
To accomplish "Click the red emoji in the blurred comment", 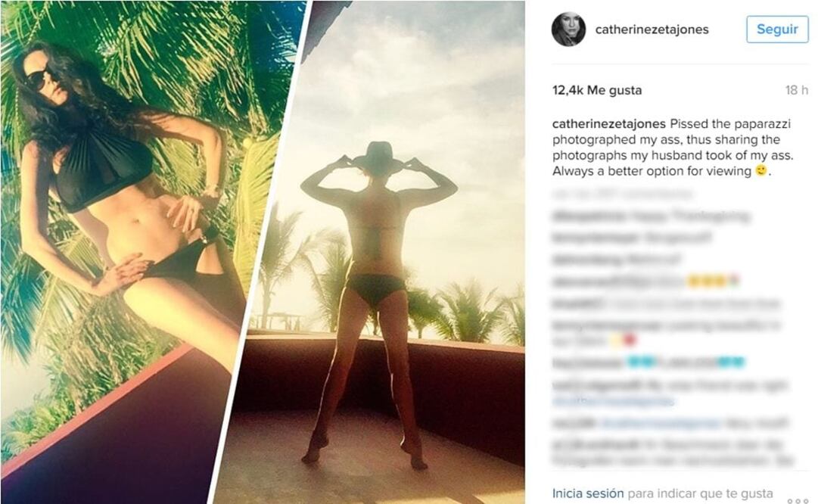I will coord(630,341).
